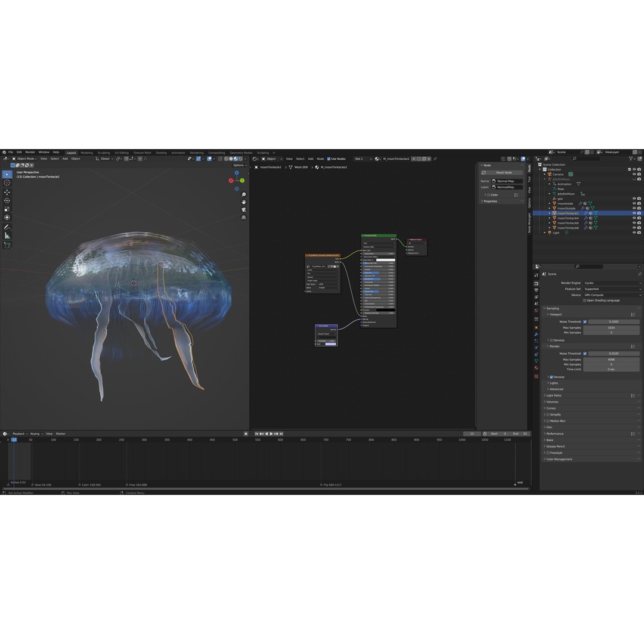Image resolution: width=644 pixels, height=644 pixels.
Task: Switch perspective/orthographic with grid icon
Action: click(243, 217)
